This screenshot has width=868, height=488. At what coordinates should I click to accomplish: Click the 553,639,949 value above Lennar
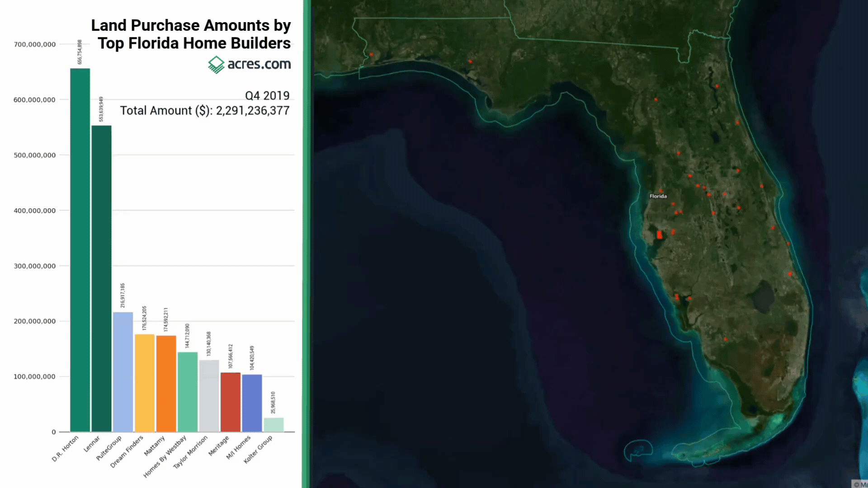pyautogui.click(x=101, y=109)
